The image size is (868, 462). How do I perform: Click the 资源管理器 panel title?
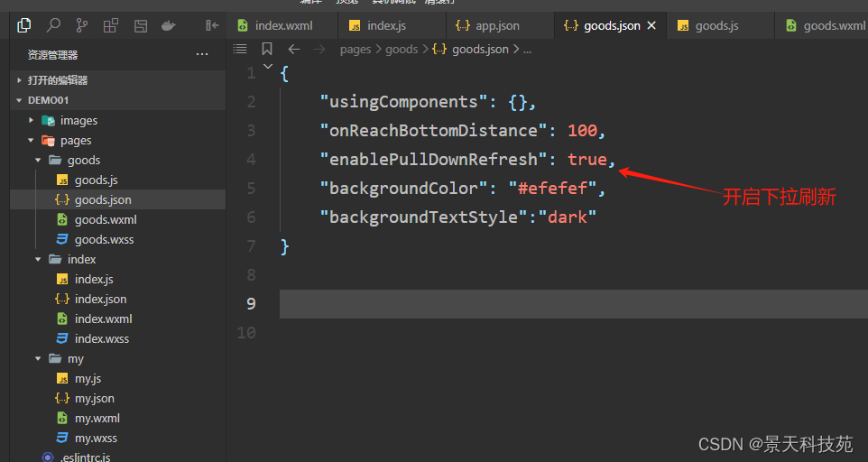coord(52,55)
